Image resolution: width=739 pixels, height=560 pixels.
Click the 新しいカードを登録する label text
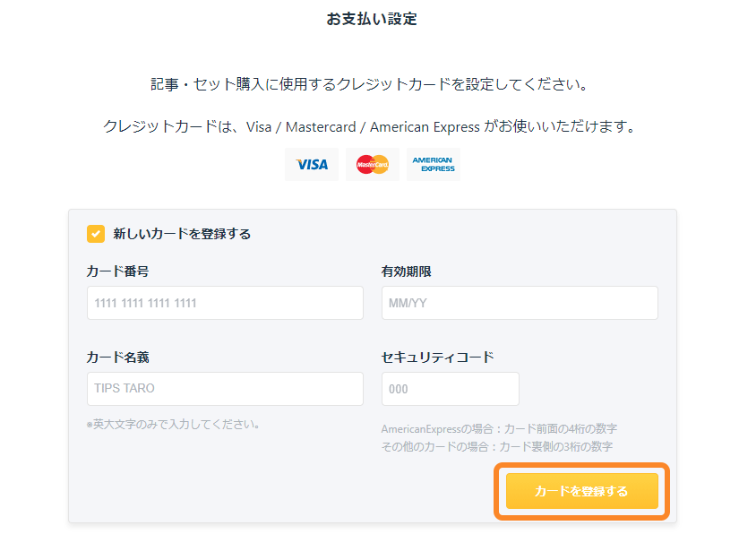coord(182,234)
